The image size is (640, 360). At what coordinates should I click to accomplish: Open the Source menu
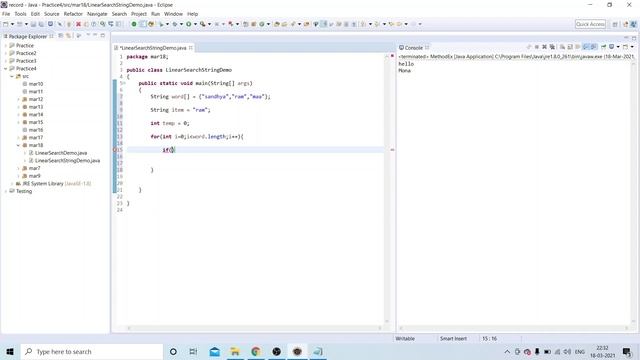tap(51, 14)
